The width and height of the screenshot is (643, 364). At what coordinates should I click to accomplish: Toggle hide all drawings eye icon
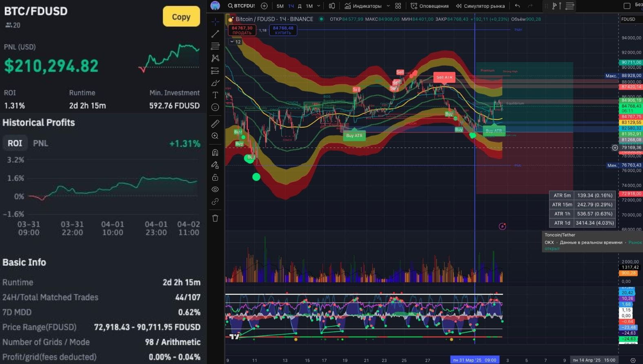(x=215, y=190)
